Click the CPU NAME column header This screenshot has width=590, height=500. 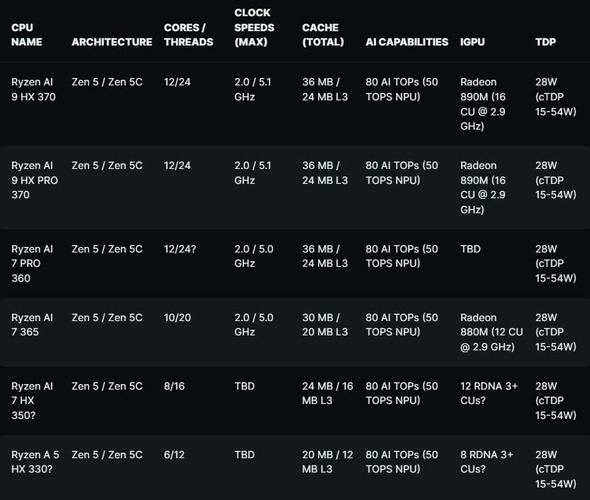tap(26, 35)
